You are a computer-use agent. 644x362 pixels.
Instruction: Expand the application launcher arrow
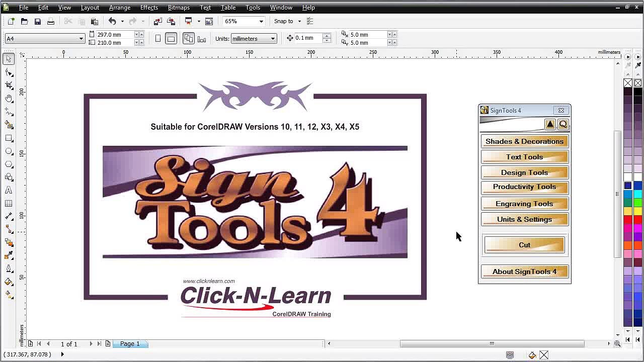tap(199, 21)
